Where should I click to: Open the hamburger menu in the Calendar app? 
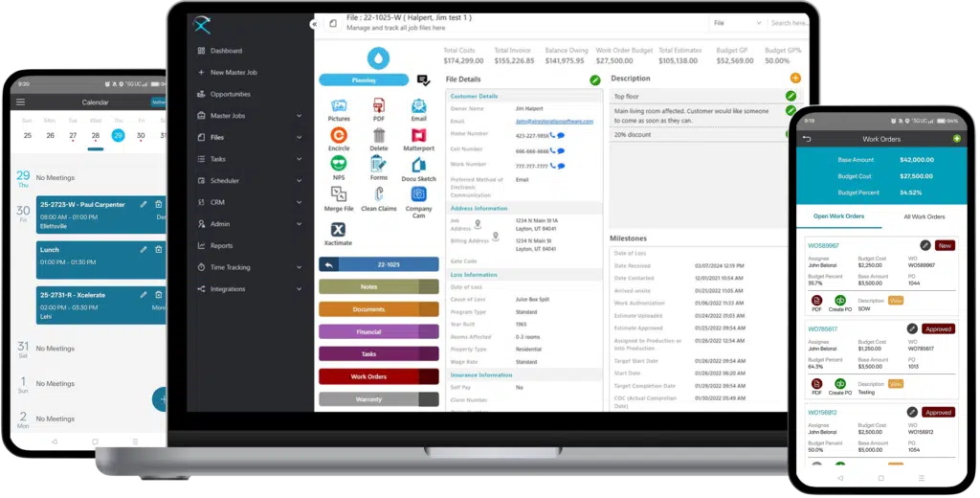pyautogui.click(x=21, y=102)
